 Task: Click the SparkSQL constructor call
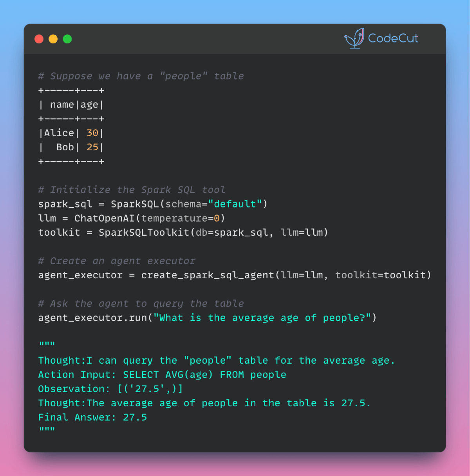coord(189,204)
